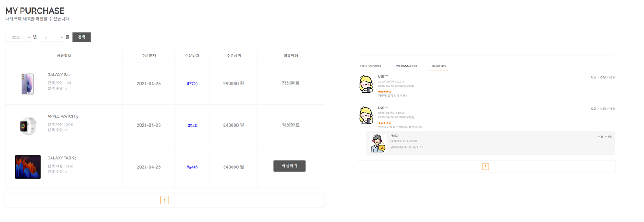The image size is (644, 222).
Task: Open the year dropdown showing 2021
Action: (18, 37)
